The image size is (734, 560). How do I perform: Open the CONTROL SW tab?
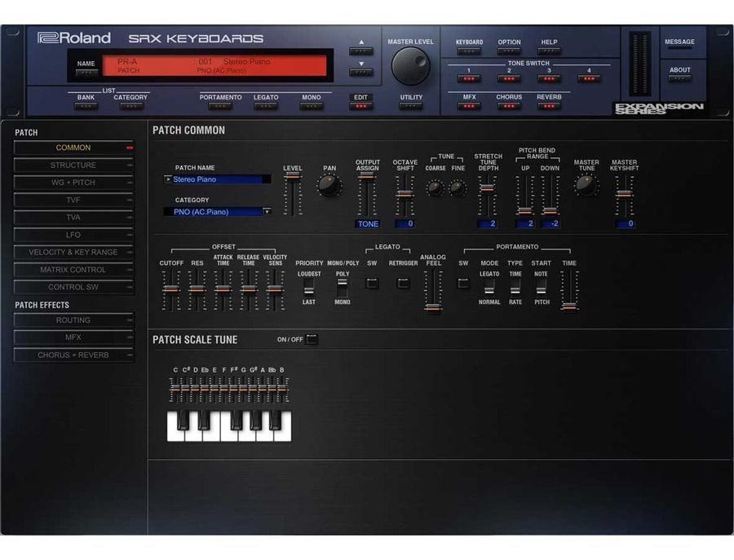(x=74, y=287)
